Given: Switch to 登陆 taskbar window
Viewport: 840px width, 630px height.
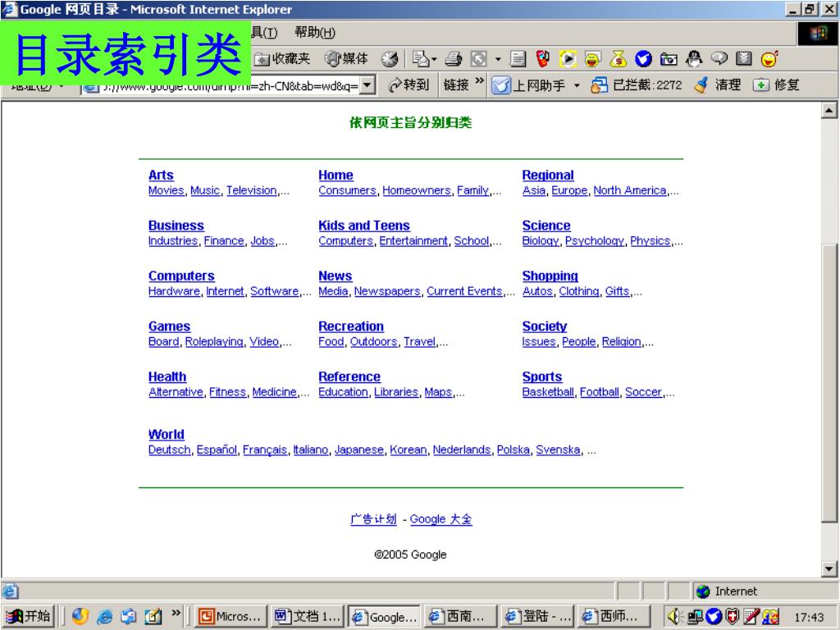Looking at the screenshot, I should 537,617.
